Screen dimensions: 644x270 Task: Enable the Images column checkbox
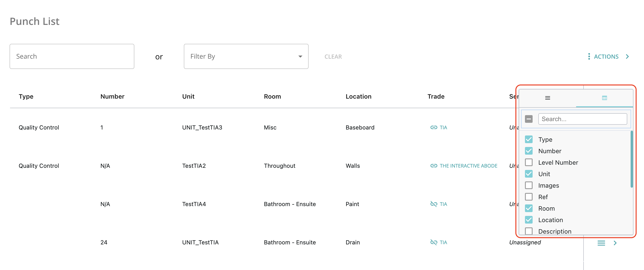pos(529,186)
